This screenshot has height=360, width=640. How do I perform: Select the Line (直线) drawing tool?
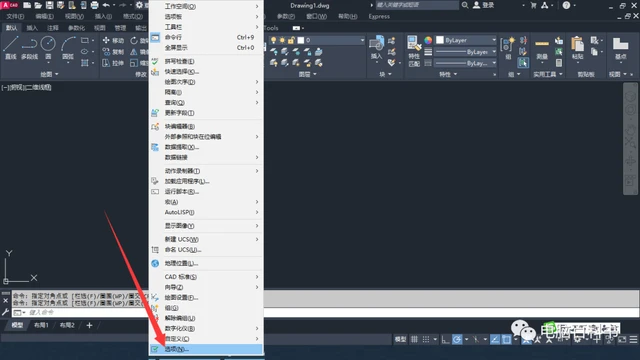[11, 47]
